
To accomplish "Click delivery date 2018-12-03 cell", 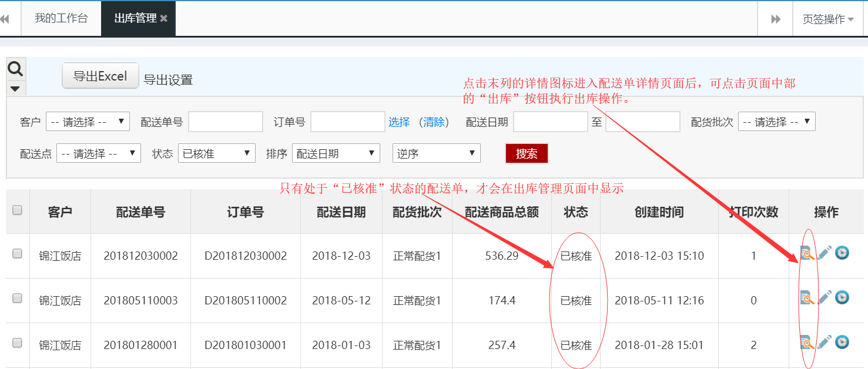I will (341, 256).
